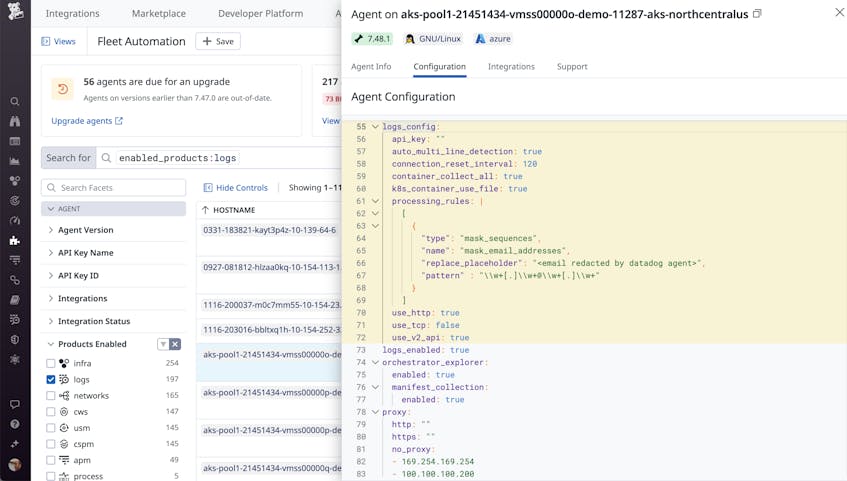847x481 pixels.
Task: Uncheck the logs product checkbox
Action: (51, 379)
